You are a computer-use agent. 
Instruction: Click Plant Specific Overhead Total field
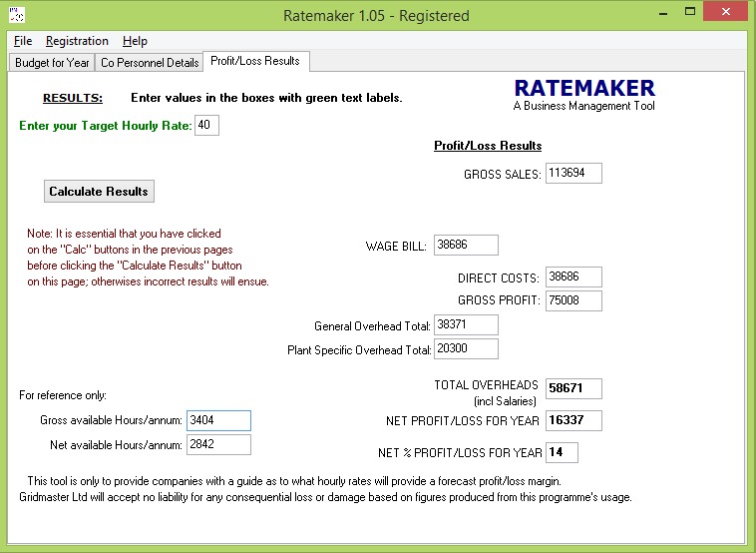pyautogui.click(x=465, y=349)
